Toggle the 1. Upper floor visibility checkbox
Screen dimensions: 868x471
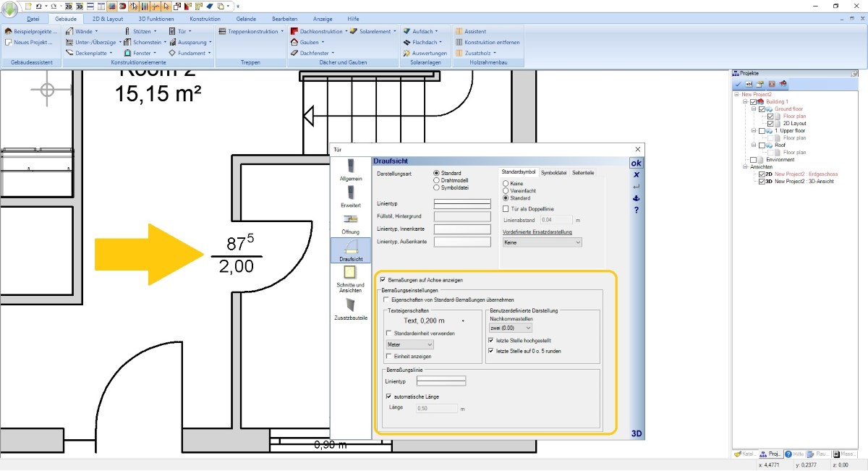762,131
